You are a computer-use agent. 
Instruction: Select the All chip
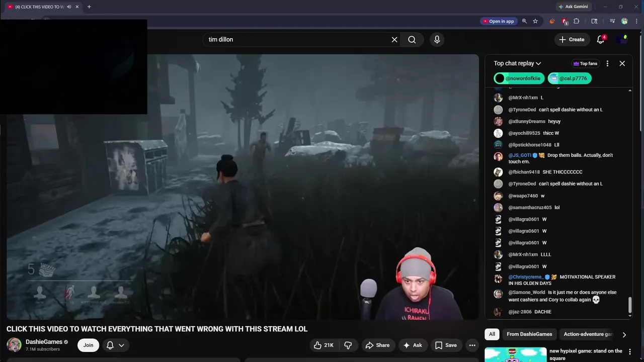click(492, 334)
